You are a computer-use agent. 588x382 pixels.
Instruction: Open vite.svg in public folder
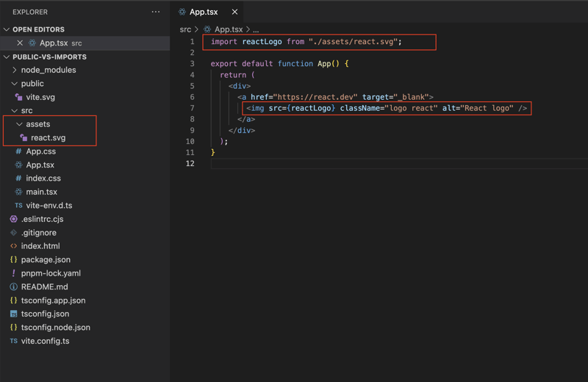(x=40, y=97)
